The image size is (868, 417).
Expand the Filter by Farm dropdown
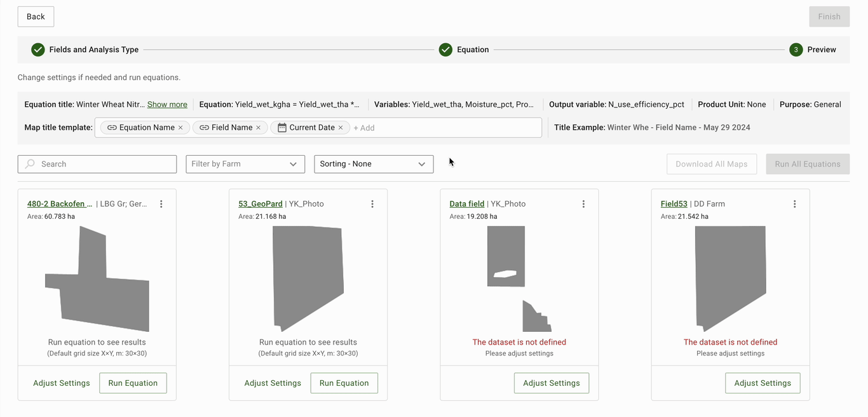(x=245, y=164)
